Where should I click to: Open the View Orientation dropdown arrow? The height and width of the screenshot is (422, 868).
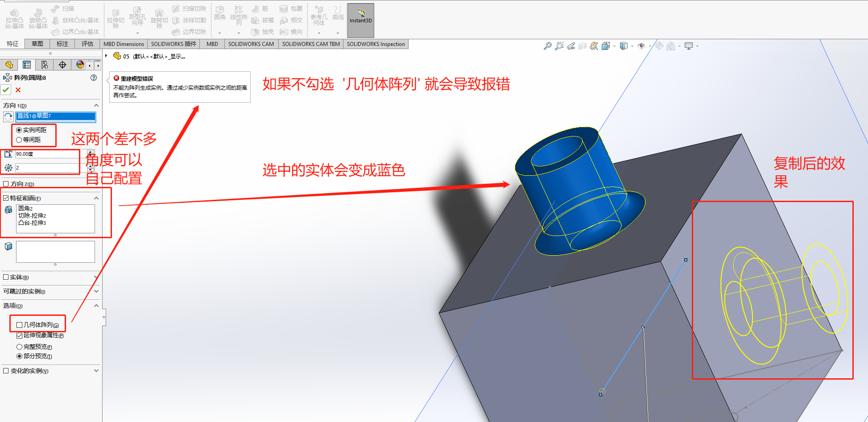[614, 46]
